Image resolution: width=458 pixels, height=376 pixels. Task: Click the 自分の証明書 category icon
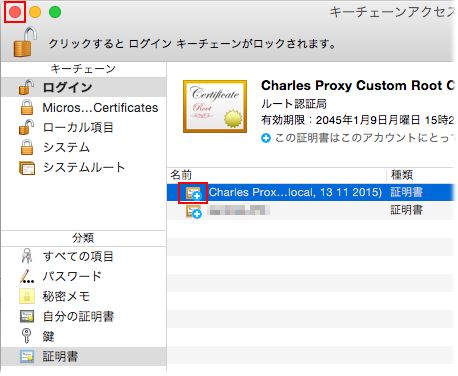(x=27, y=316)
